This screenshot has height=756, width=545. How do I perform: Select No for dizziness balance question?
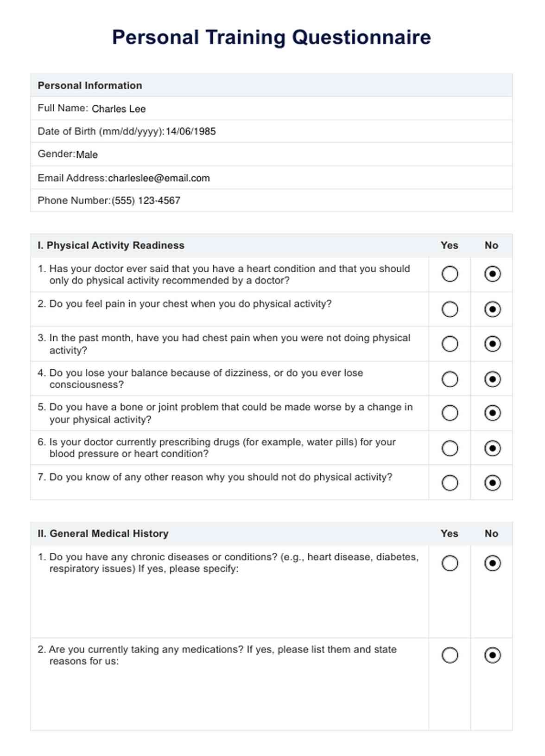click(x=492, y=379)
